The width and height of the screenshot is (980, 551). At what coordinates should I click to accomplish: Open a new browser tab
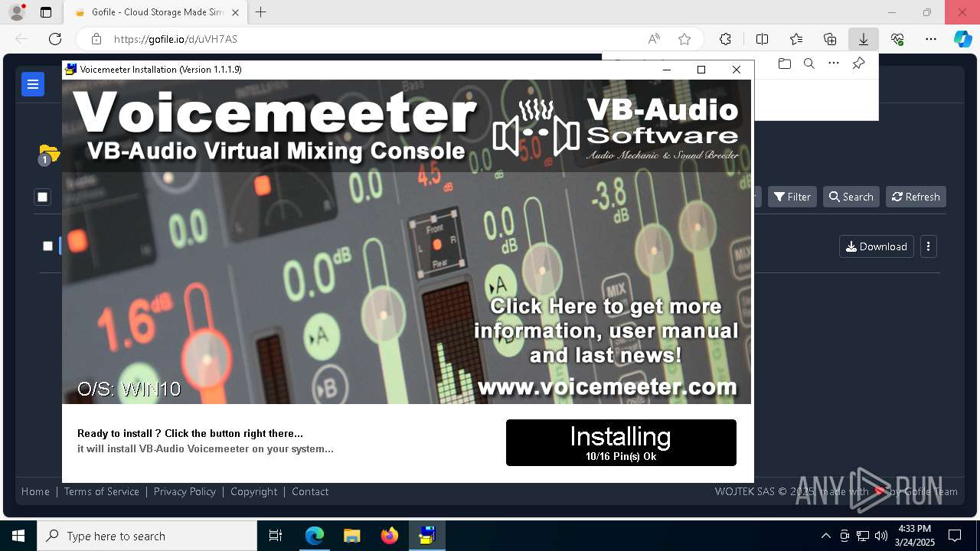(261, 12)
